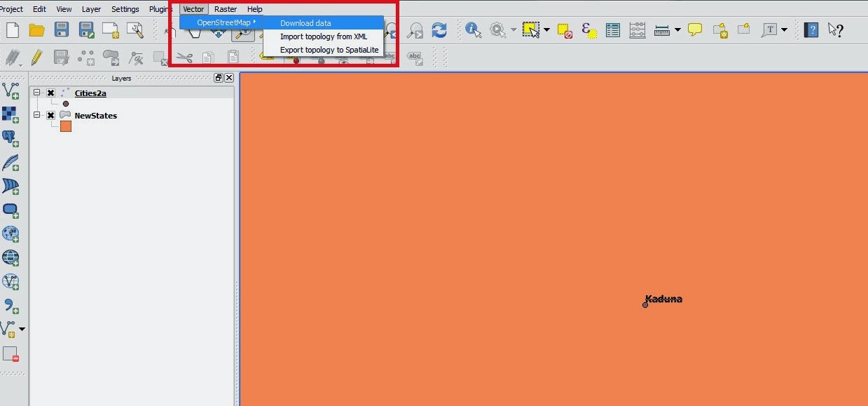The height and width of the screenshot is (406, 868).
Task: Select the NewStates layer name
Action: coord(96,116)
